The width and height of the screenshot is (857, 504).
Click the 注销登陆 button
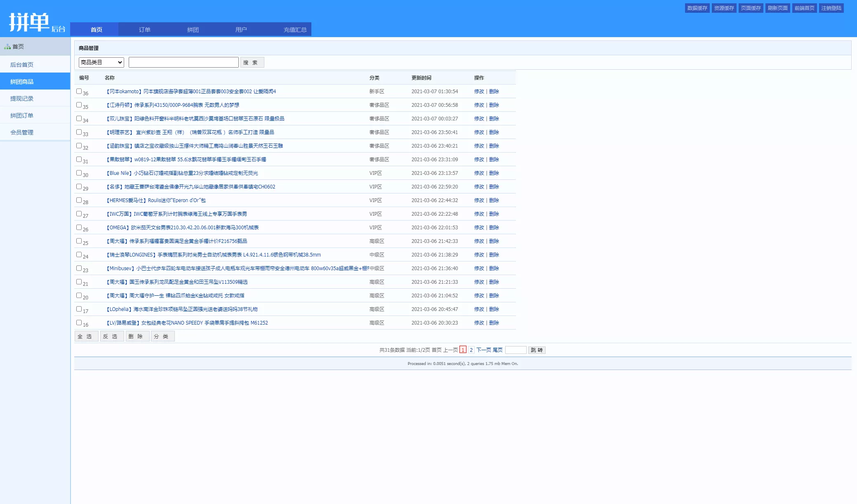coord(831,8)
